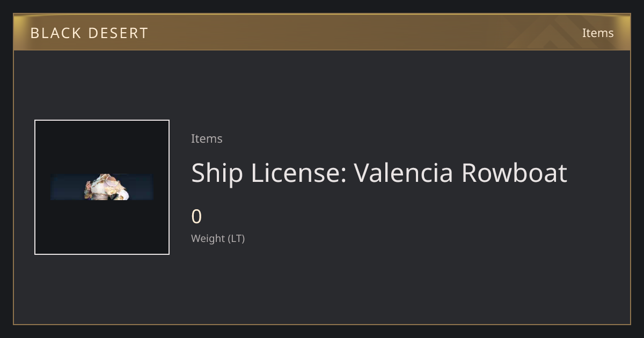Screen dimensions: 644x338
Task: Click the Valencia Rowboat item icon image
Action: [102, 187]
